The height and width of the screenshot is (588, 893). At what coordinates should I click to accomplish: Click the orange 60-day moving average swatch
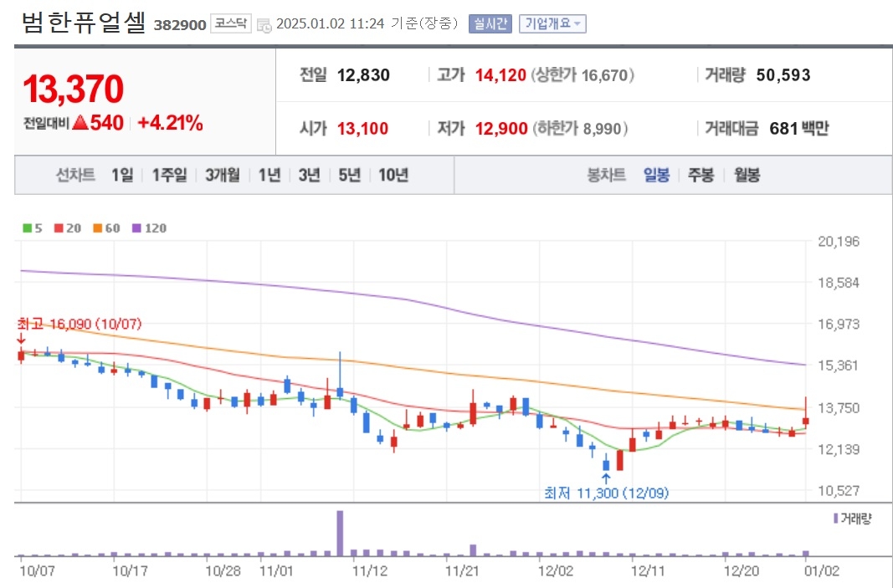click(97, 228)
